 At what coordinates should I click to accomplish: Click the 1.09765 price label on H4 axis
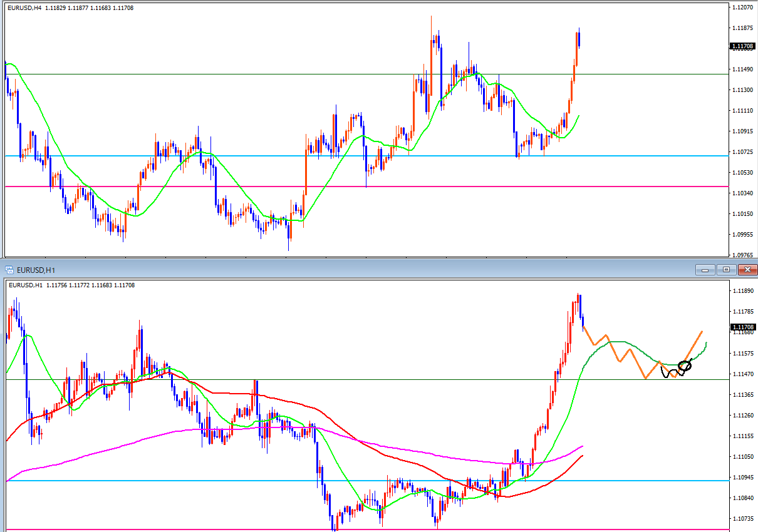click(x=742, y=255)
